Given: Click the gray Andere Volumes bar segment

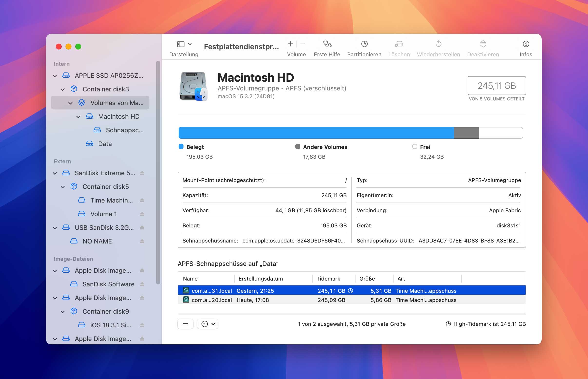Looking at the screenshot, I should pos(466,133).
